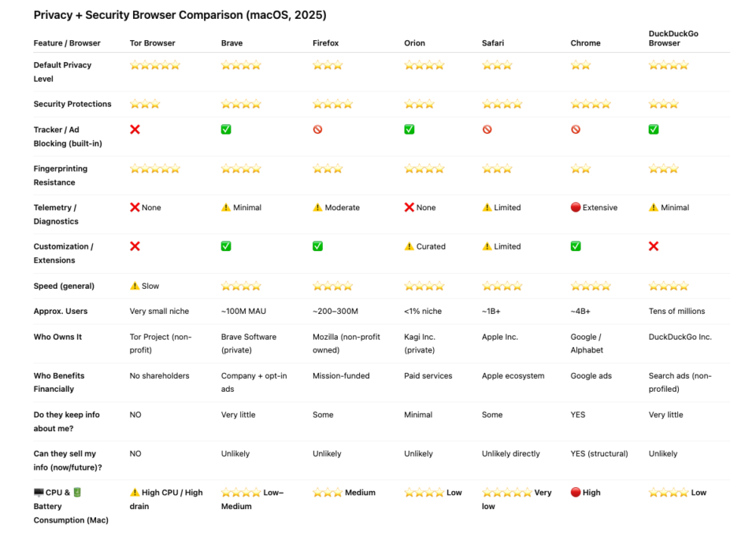
Task: Click Tor Browser's five-star Default Privacy Level rating
Action: pyautogui.click(x=155, y=66)
